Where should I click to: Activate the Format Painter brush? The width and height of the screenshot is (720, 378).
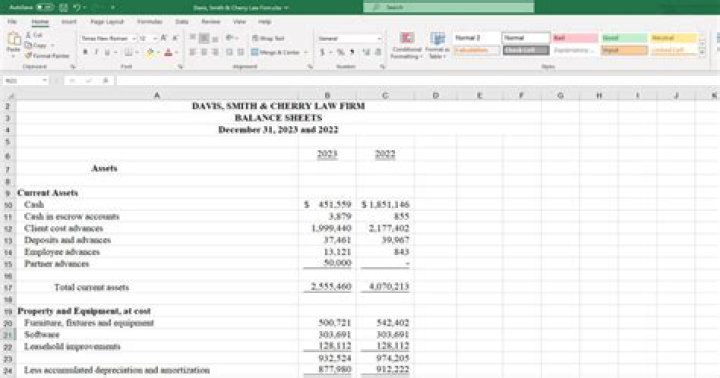[x=47, y=56]
